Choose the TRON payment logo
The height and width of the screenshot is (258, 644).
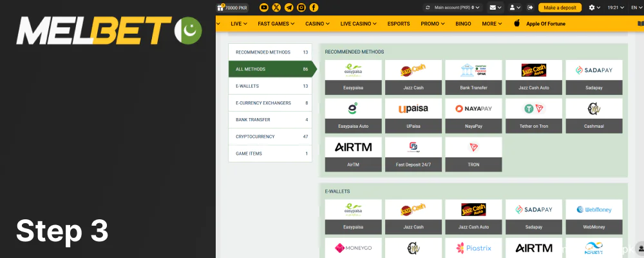473,147
